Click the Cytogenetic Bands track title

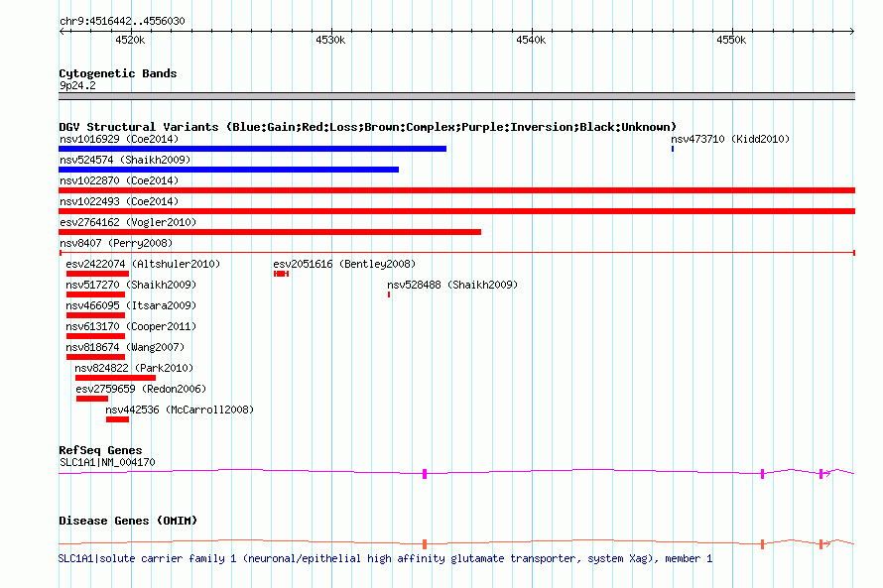[x=118, y=73]
